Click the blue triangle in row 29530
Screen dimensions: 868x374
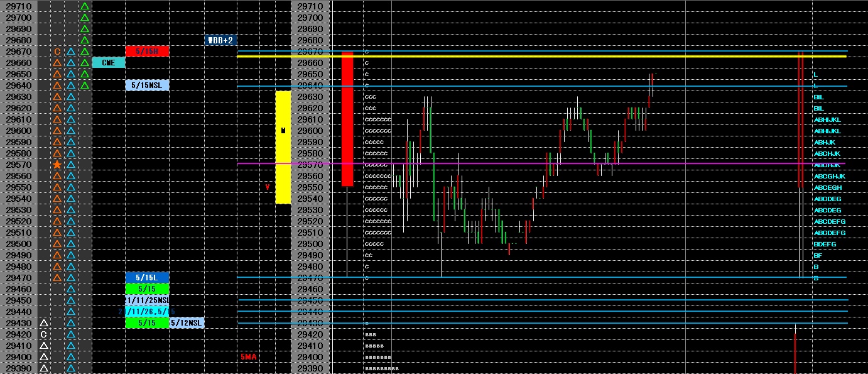[71, 210]
